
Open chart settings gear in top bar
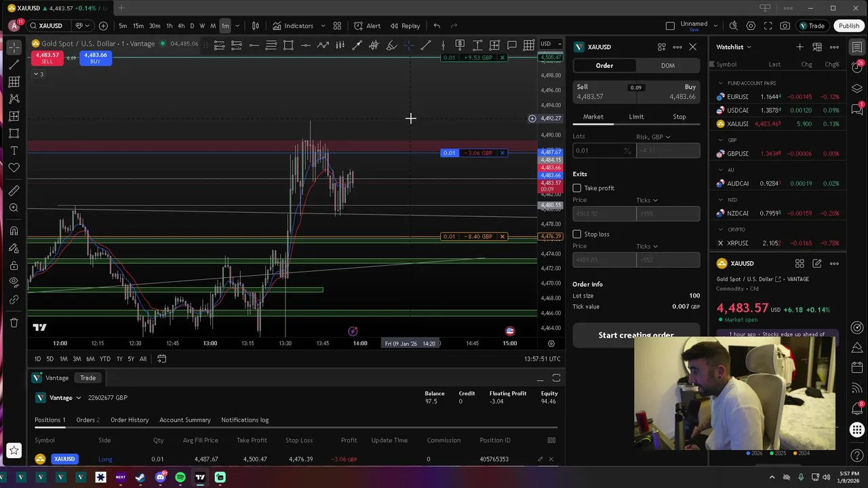coord(751,26)
